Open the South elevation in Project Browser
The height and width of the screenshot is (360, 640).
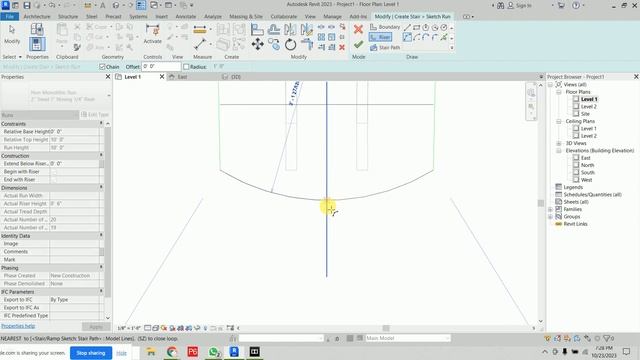click(587, 173)
